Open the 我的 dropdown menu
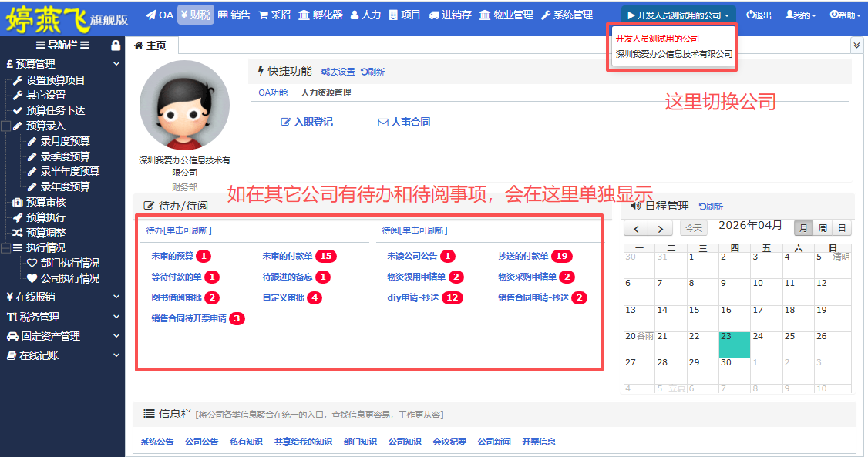 tap(799, 13)
